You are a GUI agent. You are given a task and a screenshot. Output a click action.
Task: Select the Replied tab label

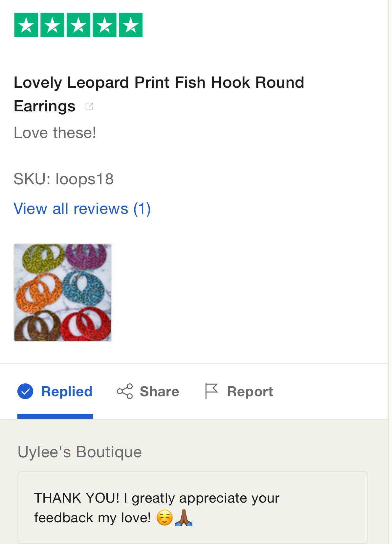pyautogui.click(x=67, y=392)
